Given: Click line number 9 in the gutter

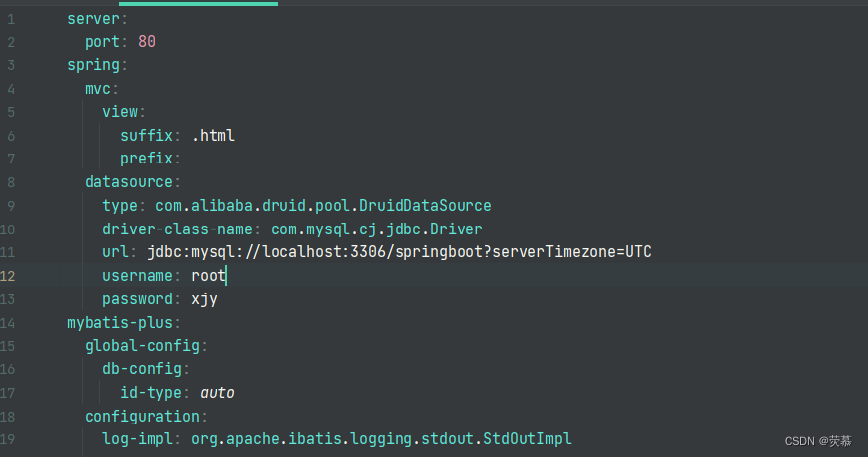Looking at the screenshot, I should click(x=11, y=206).
